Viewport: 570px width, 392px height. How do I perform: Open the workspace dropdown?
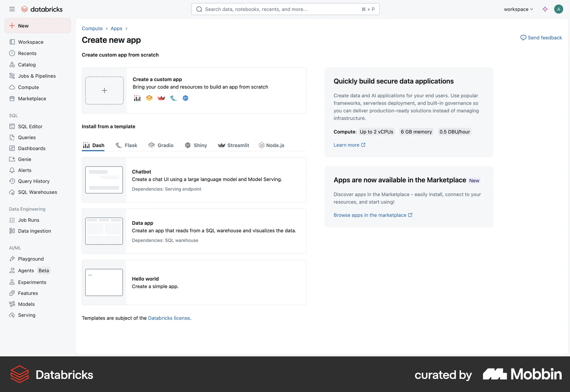click(x=518, y=9)
